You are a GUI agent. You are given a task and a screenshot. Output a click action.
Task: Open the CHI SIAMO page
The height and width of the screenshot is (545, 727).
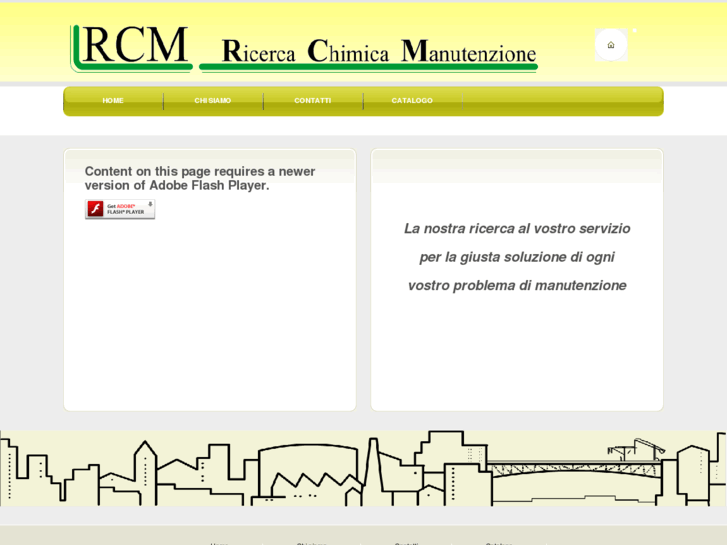coord(213,101)
